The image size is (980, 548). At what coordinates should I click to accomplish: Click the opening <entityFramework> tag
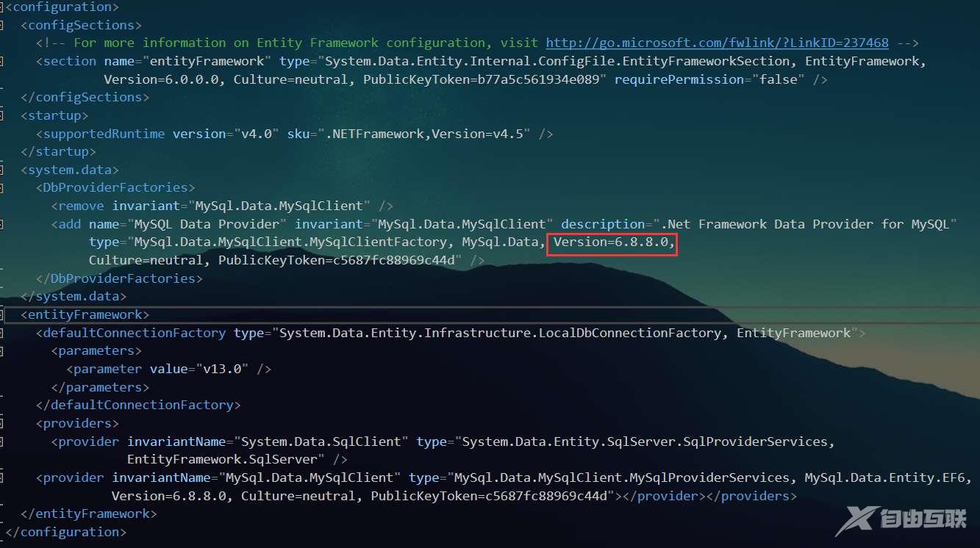(x=85, y=314)
